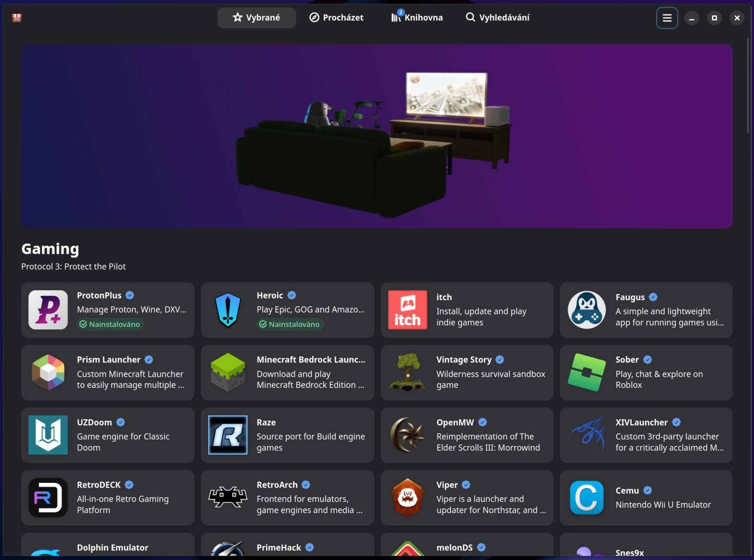Switch to the Vybrané tab
754x560 pixels.
[257, 18]
